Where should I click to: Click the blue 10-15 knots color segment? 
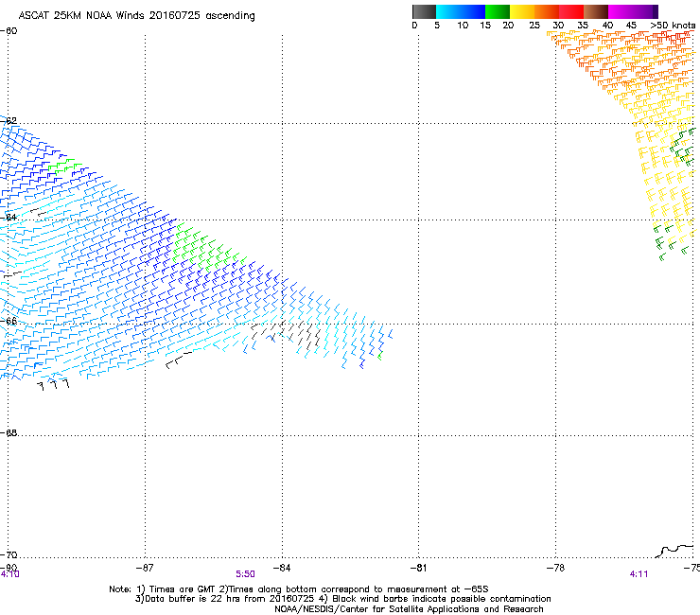click(473, 11)
